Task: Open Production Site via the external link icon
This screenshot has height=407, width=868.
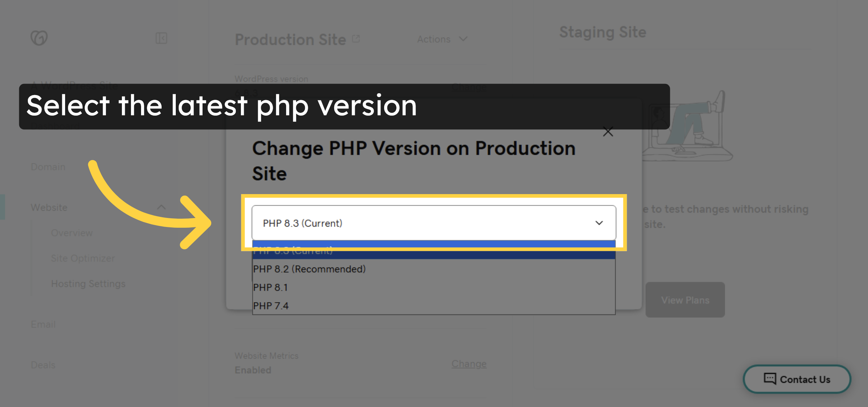Action: click(x=356, y=38)
